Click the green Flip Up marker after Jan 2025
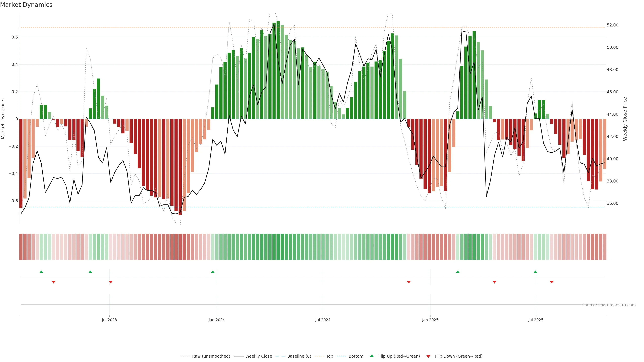 pyautogui.click(x=458, y=272)
